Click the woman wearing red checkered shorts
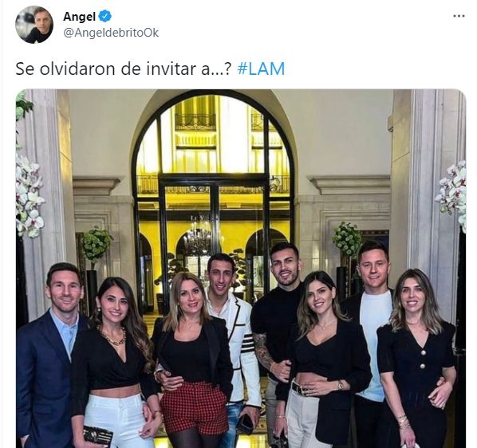This screenshot has height=448, width=477. click(191, 362)
